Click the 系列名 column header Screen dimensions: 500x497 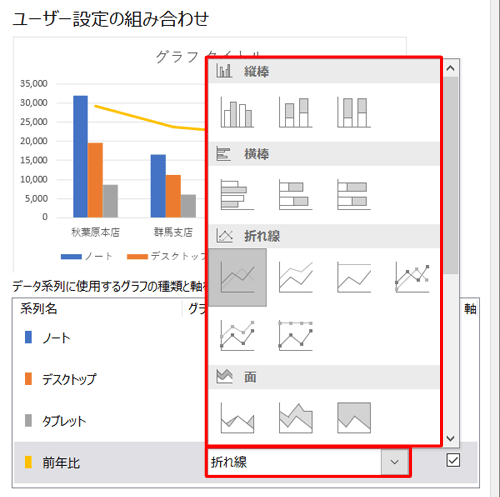click(x=39, y=309)
